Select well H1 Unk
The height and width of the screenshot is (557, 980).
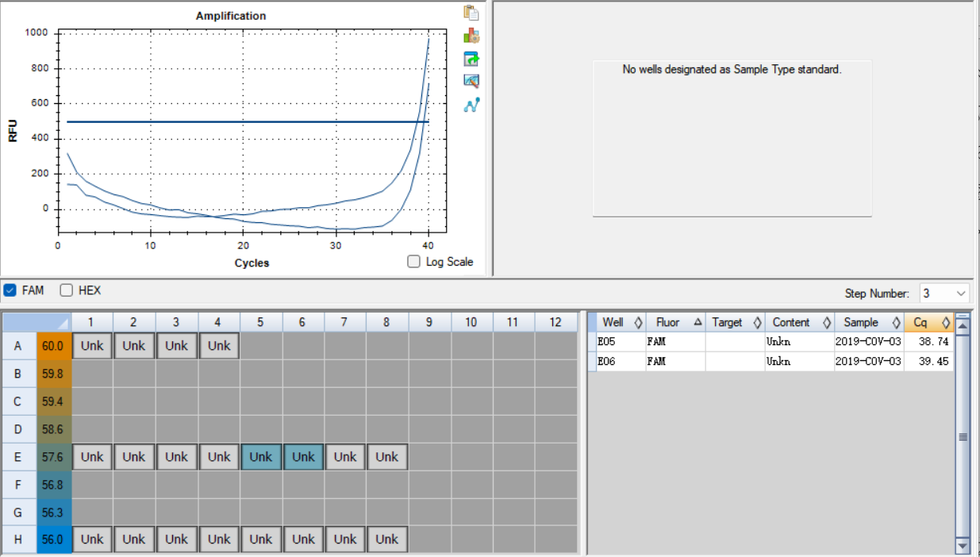[92, 540]
